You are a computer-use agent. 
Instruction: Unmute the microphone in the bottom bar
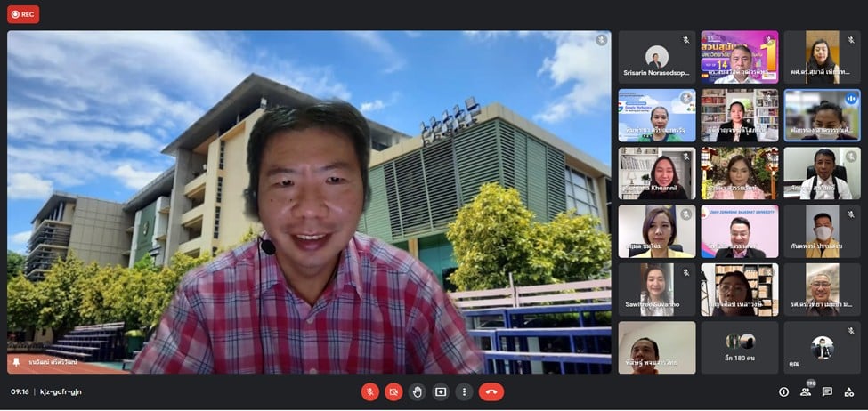369,391
